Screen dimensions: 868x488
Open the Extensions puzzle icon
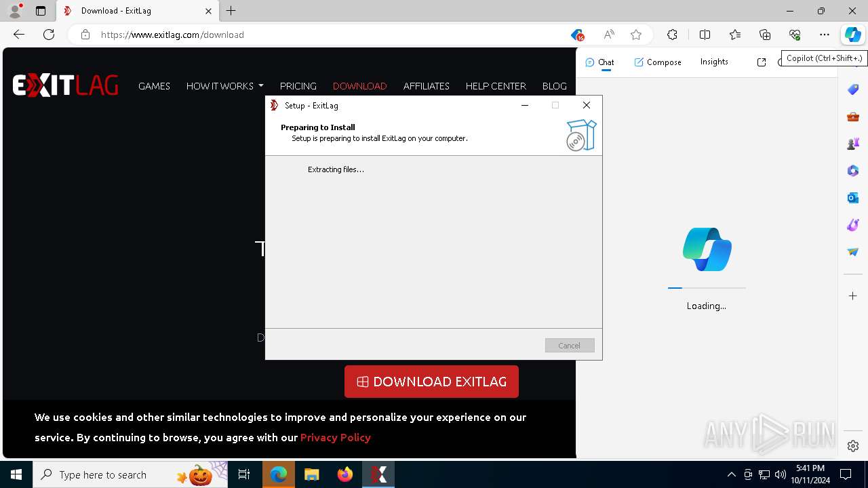(x=672, y=35)
